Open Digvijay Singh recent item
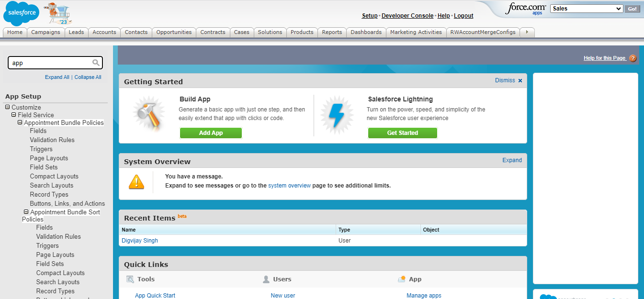 [140, 241]
